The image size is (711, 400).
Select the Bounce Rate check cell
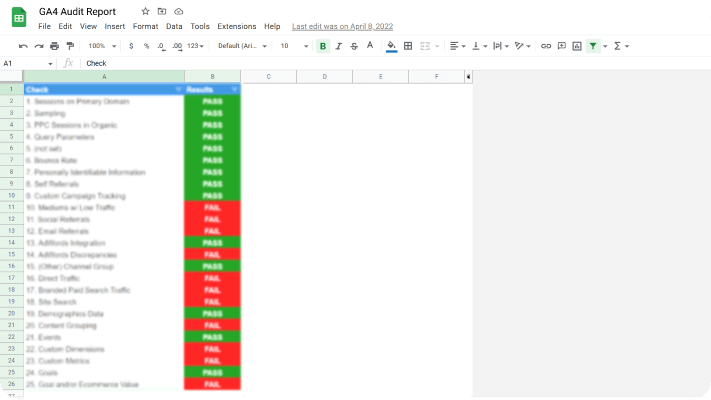pyautogui.click(x=104, y=160)
